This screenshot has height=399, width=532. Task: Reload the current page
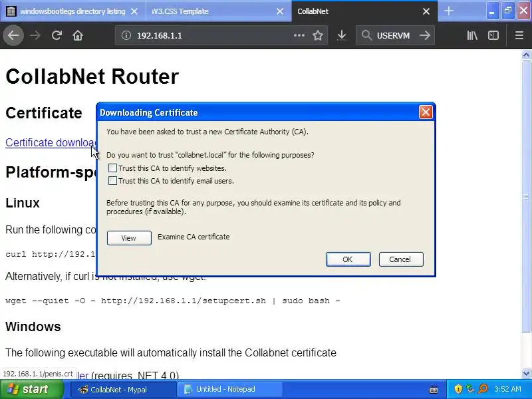click(57, 35)
